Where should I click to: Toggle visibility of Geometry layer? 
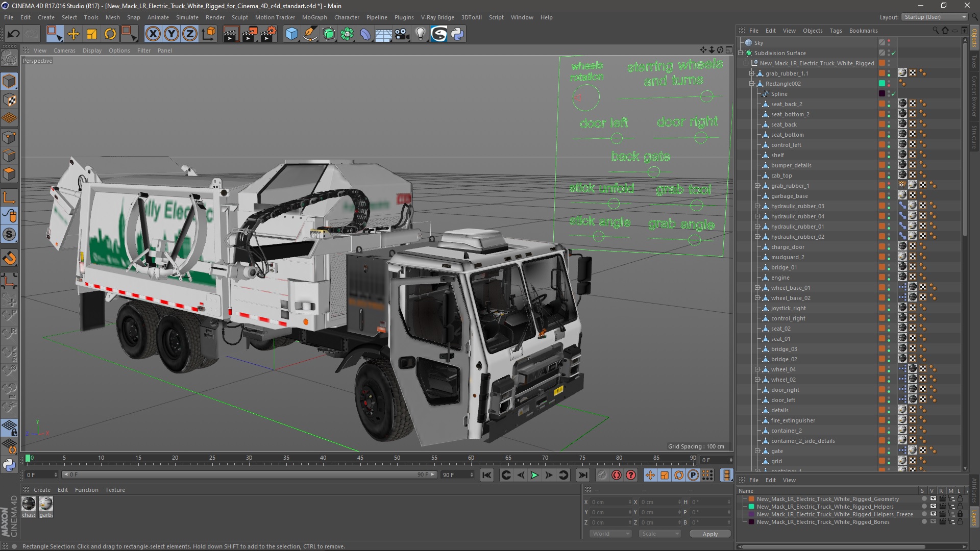tap(933, 499)
